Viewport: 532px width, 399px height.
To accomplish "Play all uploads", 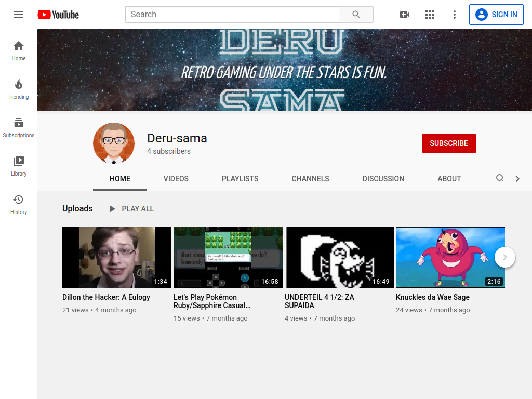I will pos(131,209).
